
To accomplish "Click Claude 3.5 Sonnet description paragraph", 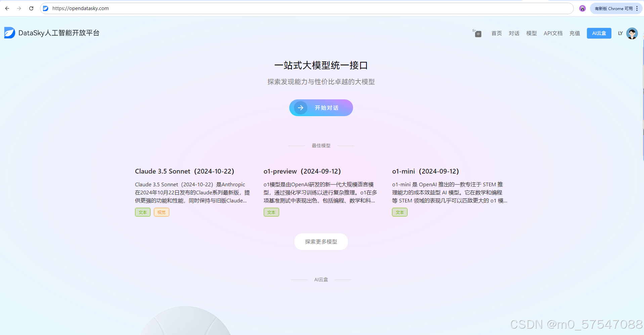I will pyautogui.click(x=192, y=192).
